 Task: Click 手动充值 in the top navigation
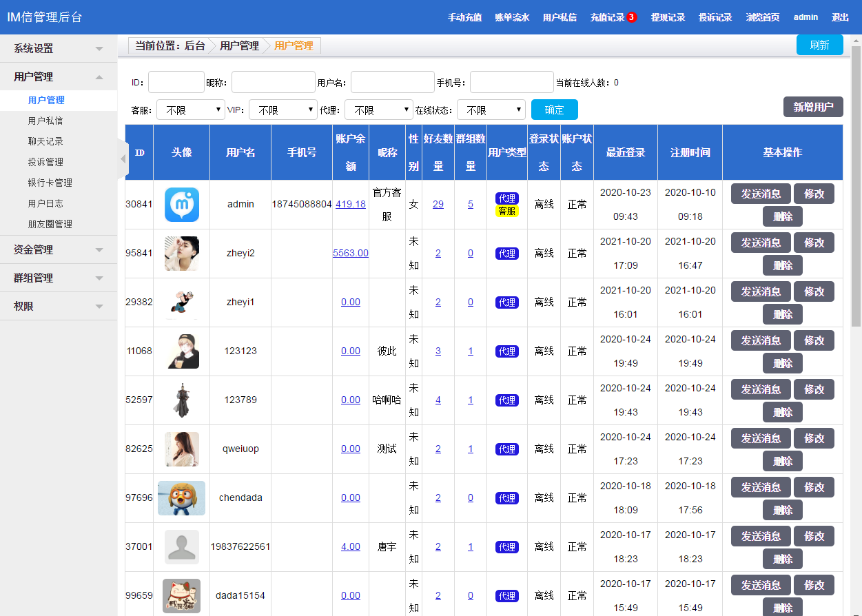pos(464,17)
